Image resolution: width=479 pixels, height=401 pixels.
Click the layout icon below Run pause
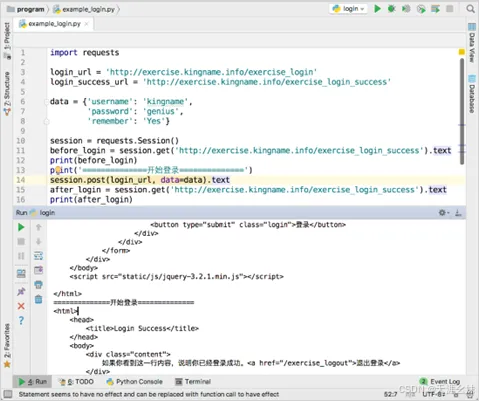coord(21,274)
